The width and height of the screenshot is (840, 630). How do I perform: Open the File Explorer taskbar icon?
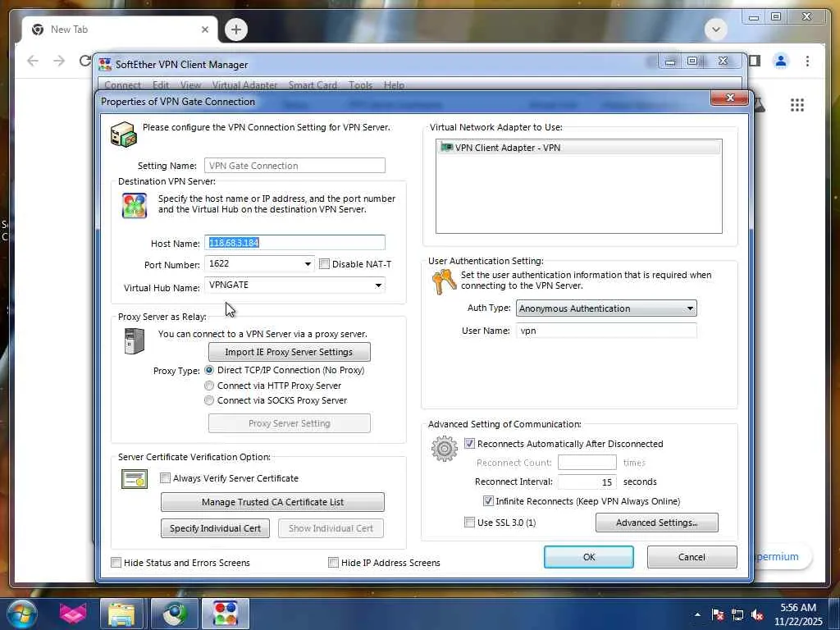[x=121, y=614]
